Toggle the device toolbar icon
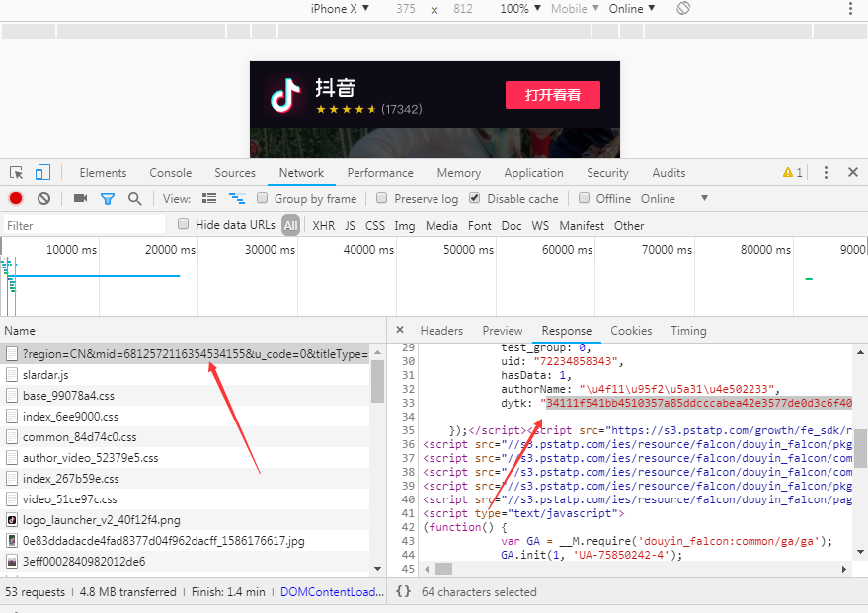Image resolution: width=868 pixels, height=613 pixels. point(42,173)
